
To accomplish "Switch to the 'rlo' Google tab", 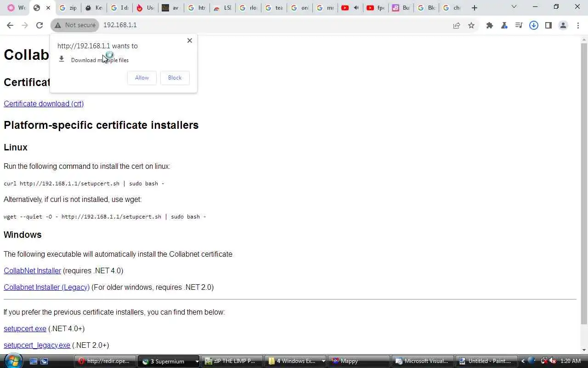I will tap(248, 8).
